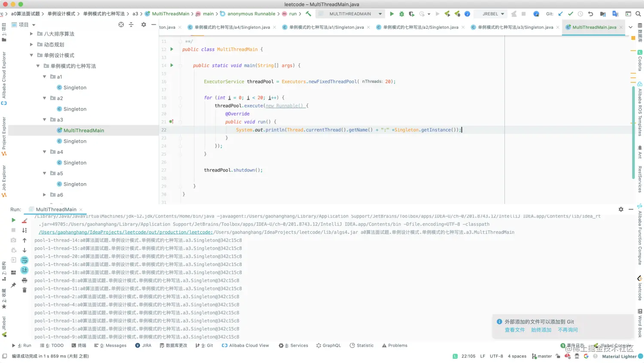Viewport: 644px width, 363px height.
Task: Run with coverage from the toolbar
Action: pyautogui.click(x=412, y=14)
